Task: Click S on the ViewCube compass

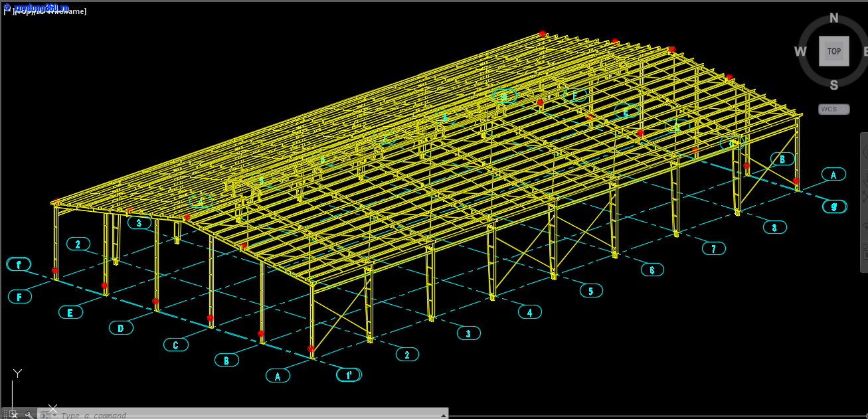Action: [833, 85]
